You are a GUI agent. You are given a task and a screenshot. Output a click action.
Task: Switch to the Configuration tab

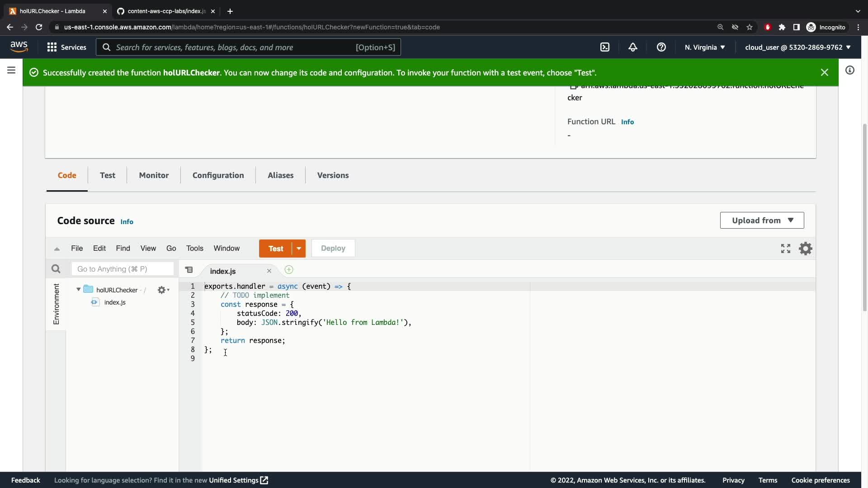(218, 175)
